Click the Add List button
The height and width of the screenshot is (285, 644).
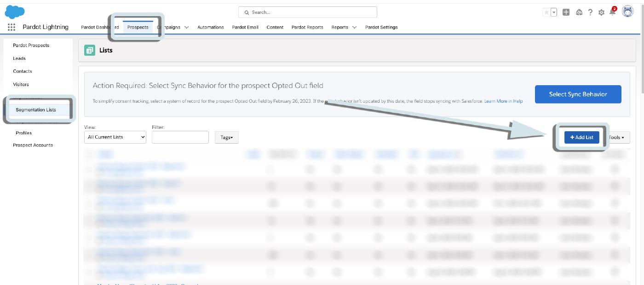click(x=581, y=137)
